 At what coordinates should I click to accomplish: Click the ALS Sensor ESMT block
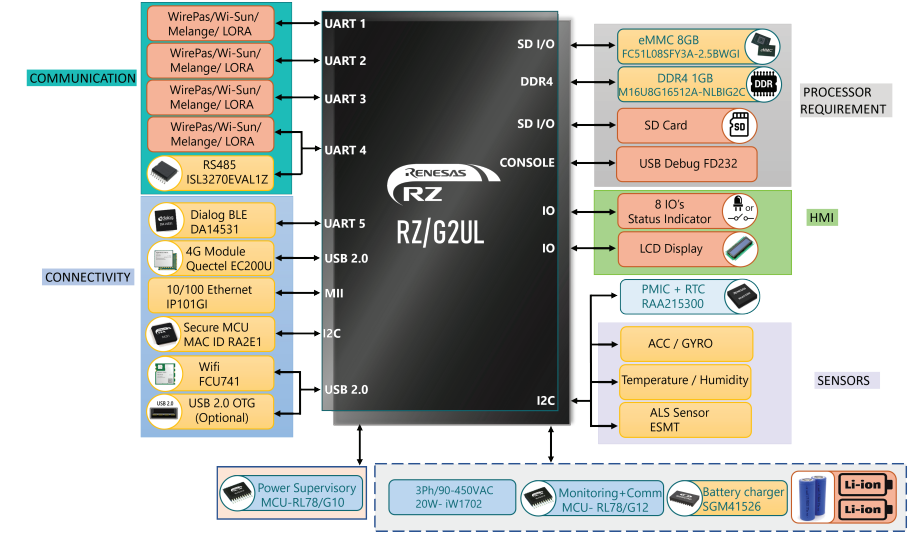685,420
